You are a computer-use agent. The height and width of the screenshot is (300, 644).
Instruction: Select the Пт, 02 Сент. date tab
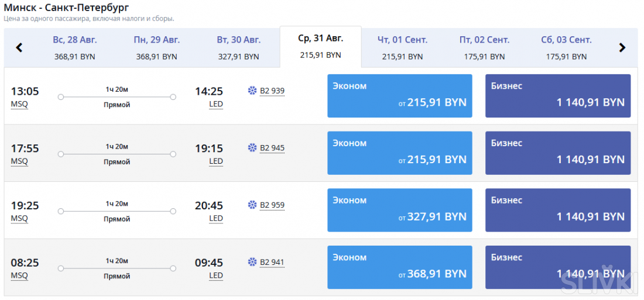pyautogui.click(x=485, y=47)
